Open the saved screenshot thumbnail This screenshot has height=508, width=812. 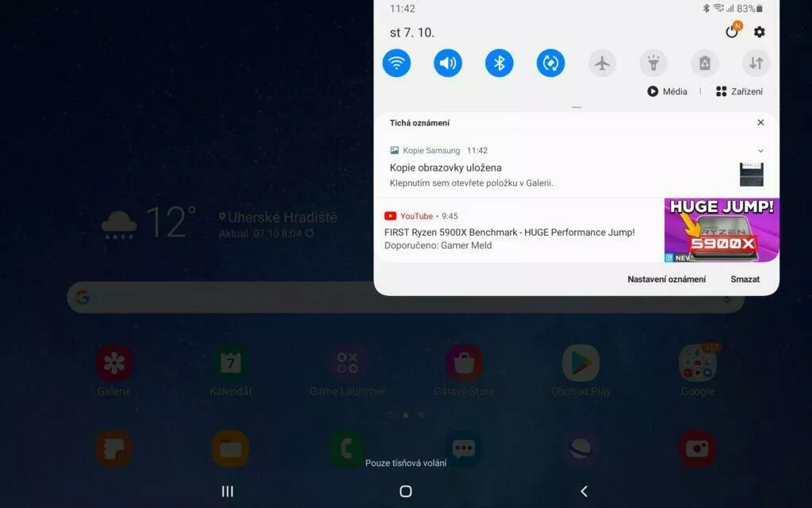click(752, 174)
